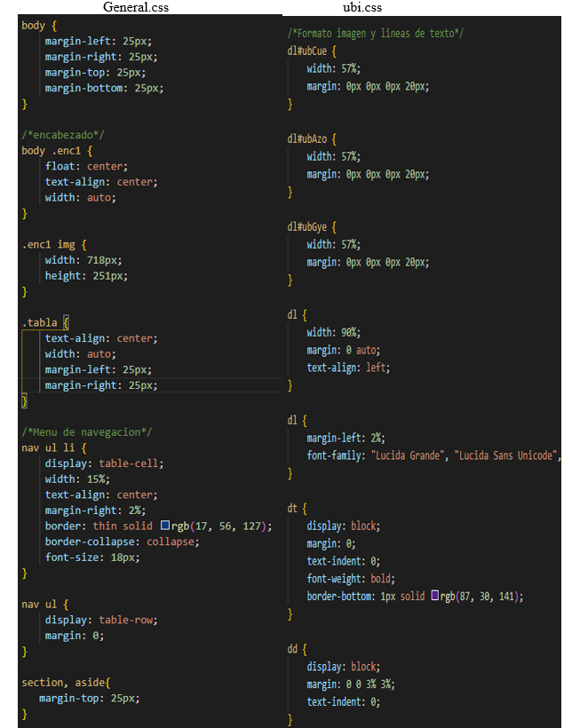Click 'text-indent: 0;' inside the dd rule
This screenshot has height=728, width=580.
343,702
